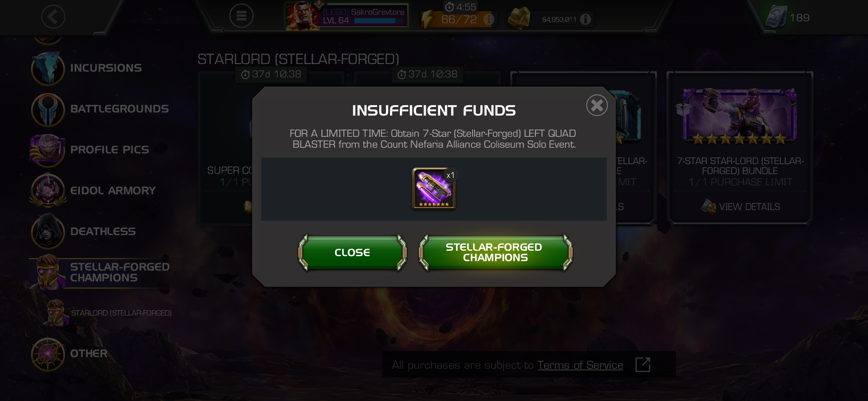Image resolution: width=868 pixels, height=401 pixels.
Task: Open the hamburger main menu icon
Action: [241, 16]
